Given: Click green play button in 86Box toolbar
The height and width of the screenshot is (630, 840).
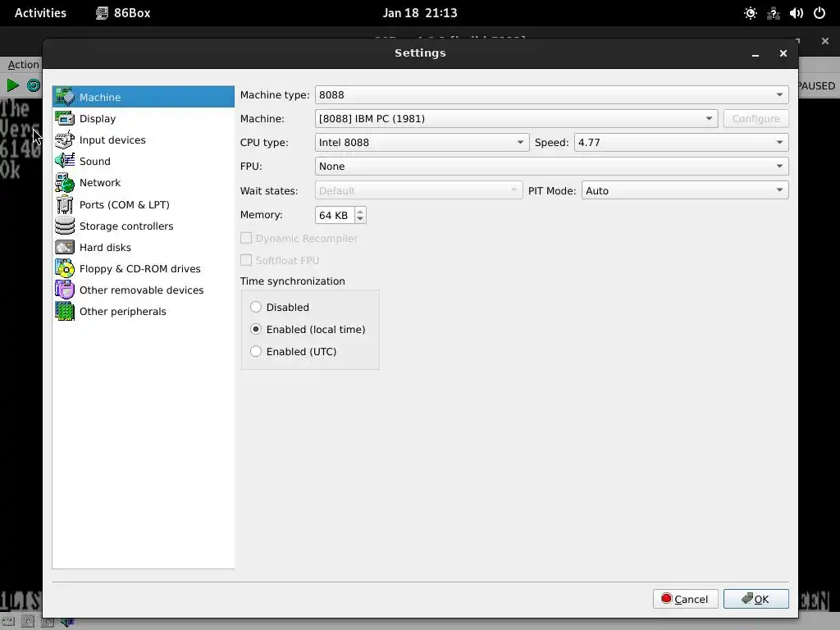Looking at the screenshot, I should [13, 85].
